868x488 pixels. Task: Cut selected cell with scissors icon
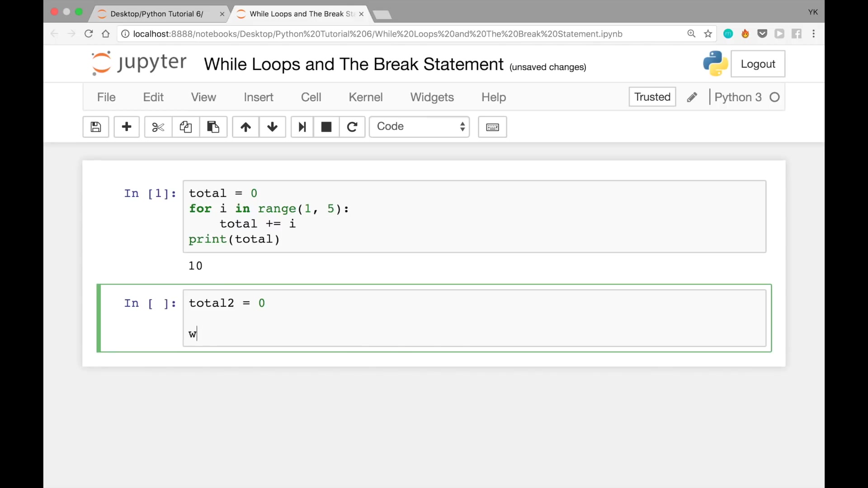(x=158, y=127)
